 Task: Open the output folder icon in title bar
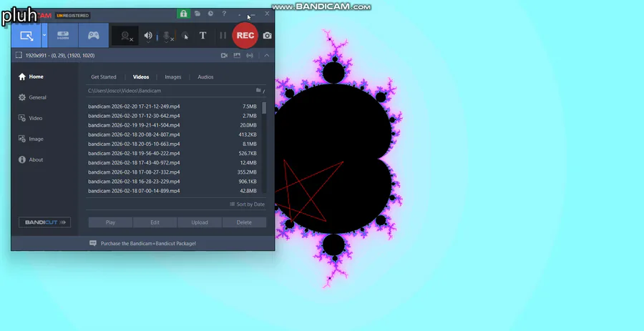coord(197,14)
